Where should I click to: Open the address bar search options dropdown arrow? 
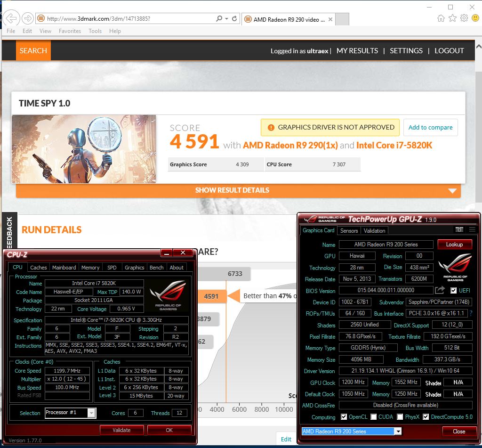click(226, 19)
